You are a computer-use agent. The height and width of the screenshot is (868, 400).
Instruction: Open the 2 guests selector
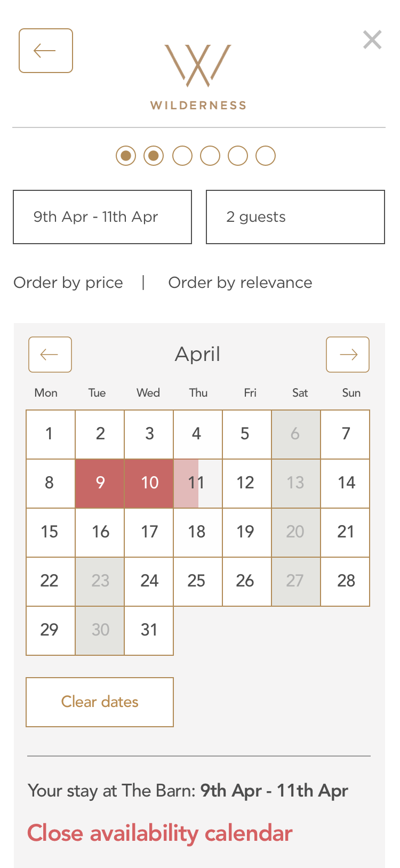[295, 217]
